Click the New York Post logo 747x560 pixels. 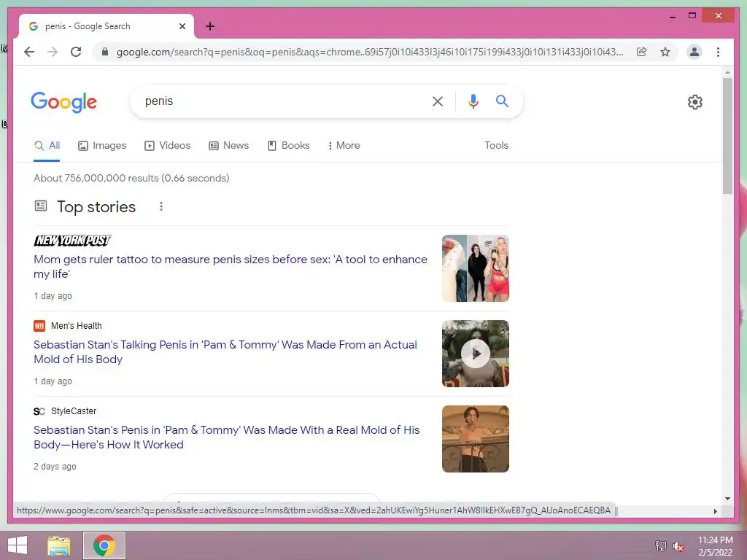pyautogui.click(x=72, y=241)
